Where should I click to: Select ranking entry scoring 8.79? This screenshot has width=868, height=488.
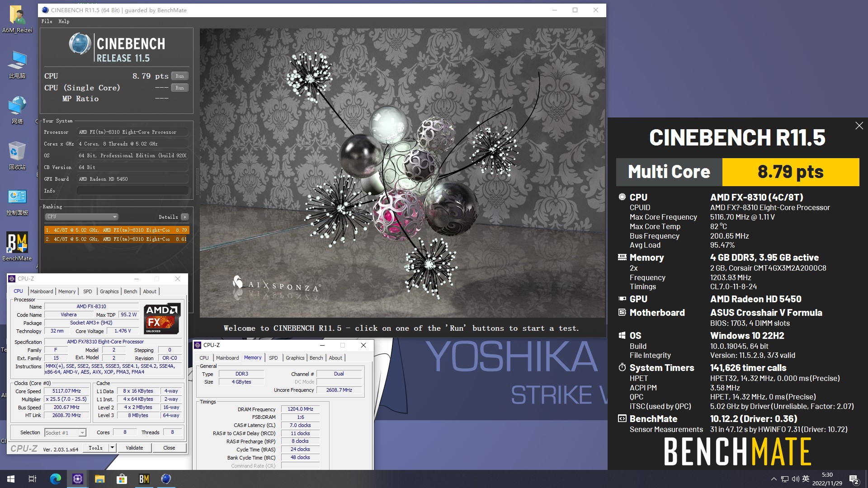116,230
